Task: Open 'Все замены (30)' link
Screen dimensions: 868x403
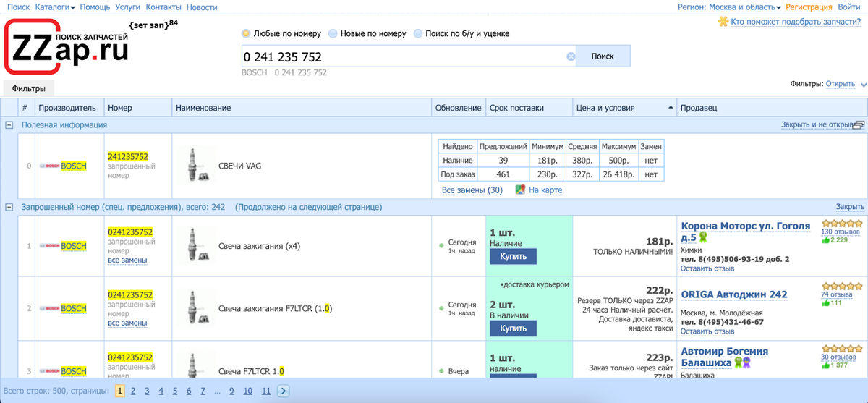Action: (x=472, y=190)
